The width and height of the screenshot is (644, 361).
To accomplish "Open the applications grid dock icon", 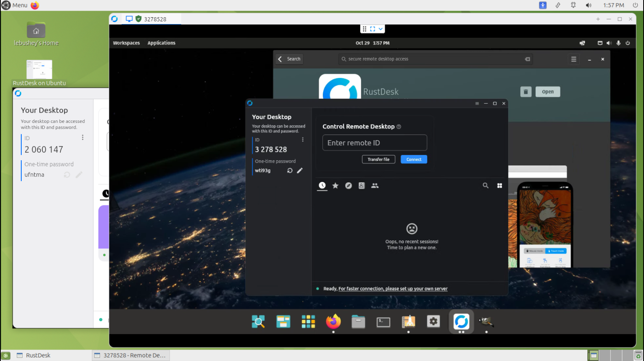I will click(308, 322).
